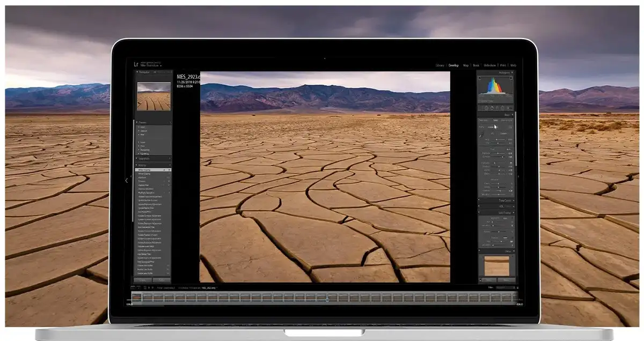Pick the White Balance Selector eyedropper
Screen dimensions: 644x341
(x=481, y=136)
